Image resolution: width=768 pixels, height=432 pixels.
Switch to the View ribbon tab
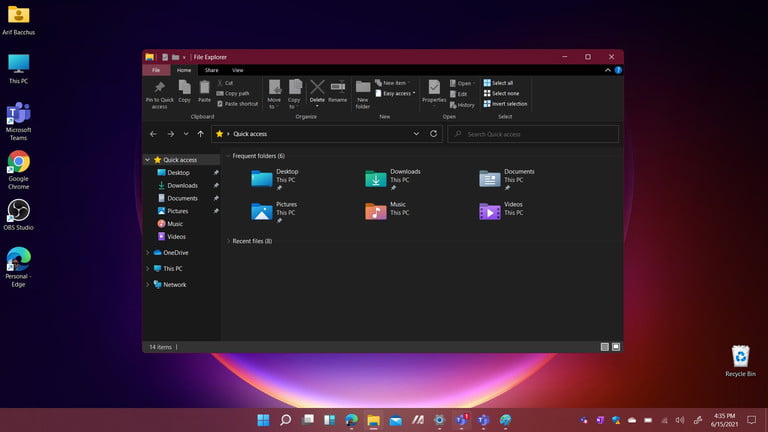[x=238, y=70]
